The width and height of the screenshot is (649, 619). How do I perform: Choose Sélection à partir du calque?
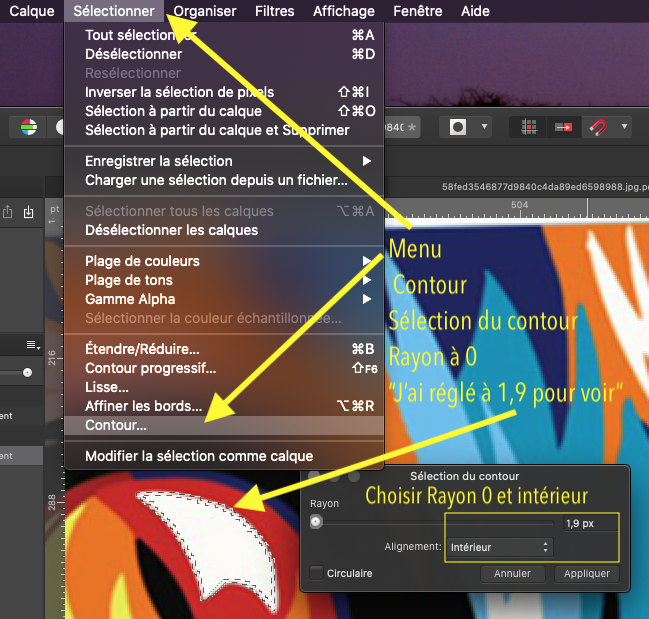(224, 111)
